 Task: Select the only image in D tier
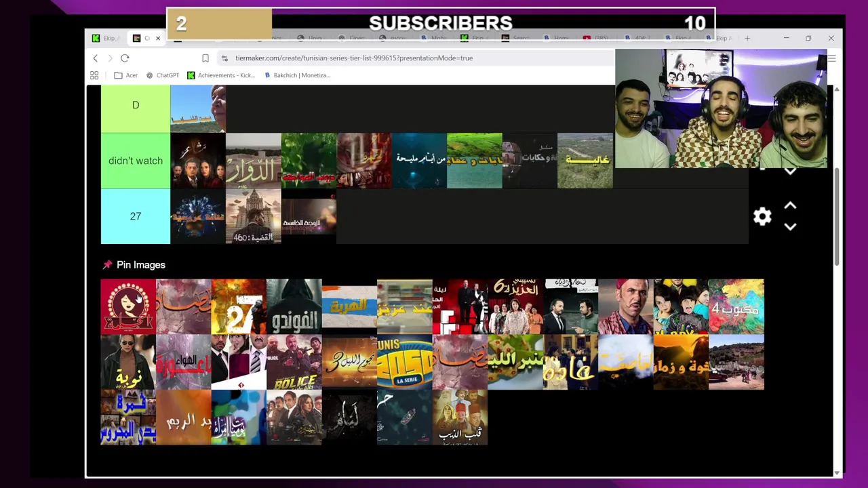[198, 108]
